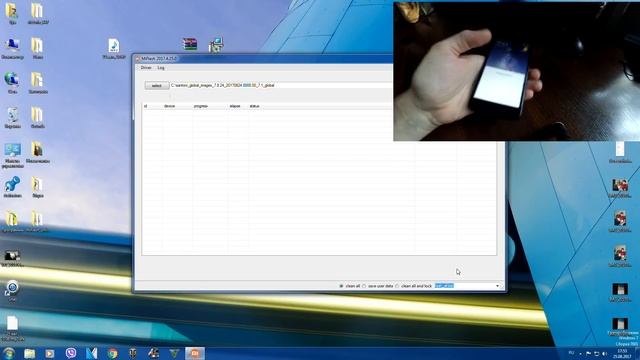Open the WinRAR archive icon on desktop
Screen dimensions: 640x360
pos(190,44)
